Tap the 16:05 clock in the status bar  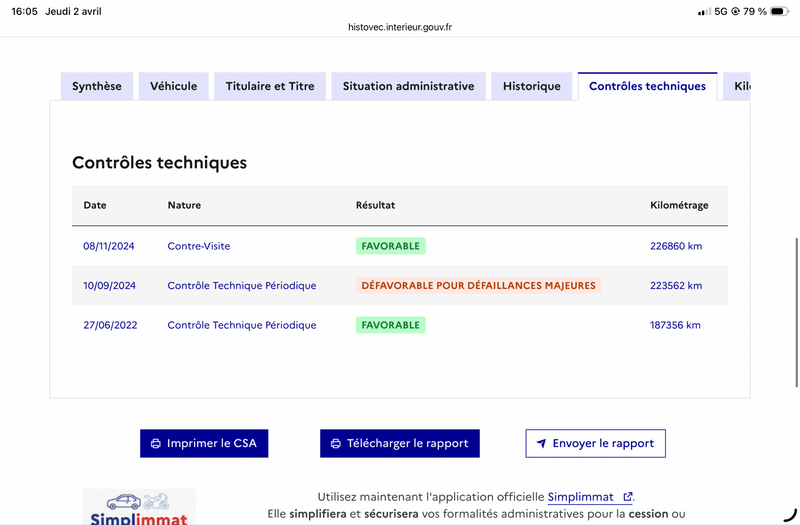point(24,11)
